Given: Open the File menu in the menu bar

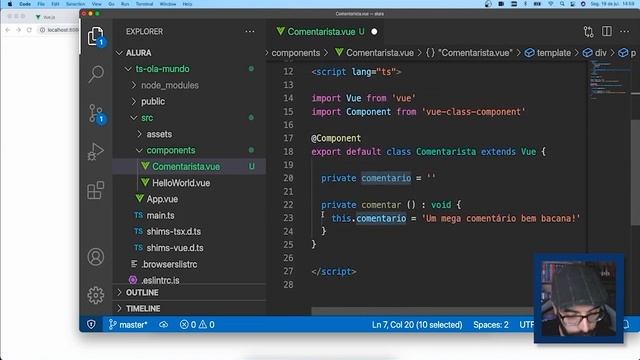Looking at the screenshot, I should point(41,4).
